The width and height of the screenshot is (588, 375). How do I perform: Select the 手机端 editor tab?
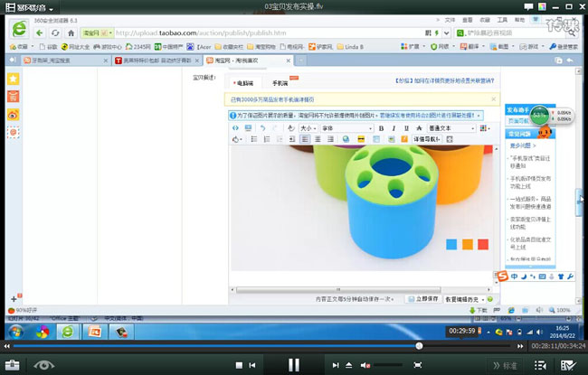tap(280, 83)
